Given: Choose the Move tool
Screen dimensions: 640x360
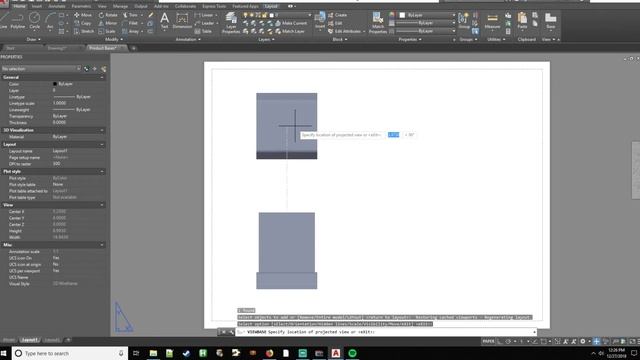Looking at the screenshot, I should click(83, 15).
